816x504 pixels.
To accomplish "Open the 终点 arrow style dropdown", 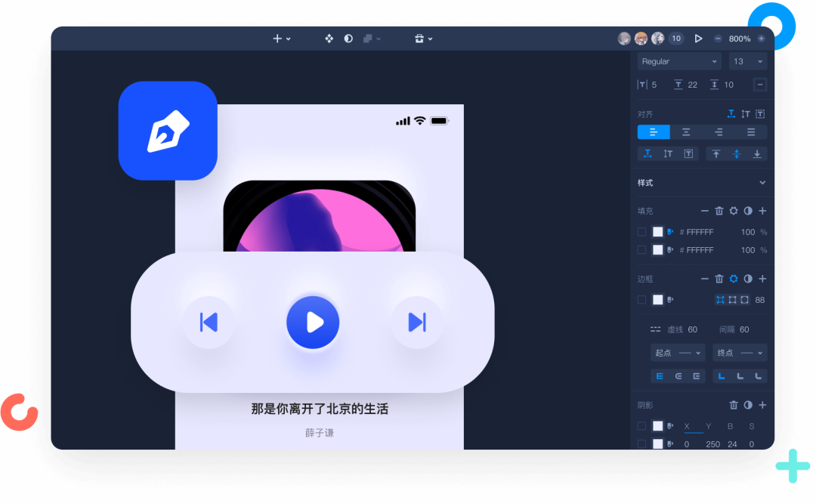I will point(740,353).
